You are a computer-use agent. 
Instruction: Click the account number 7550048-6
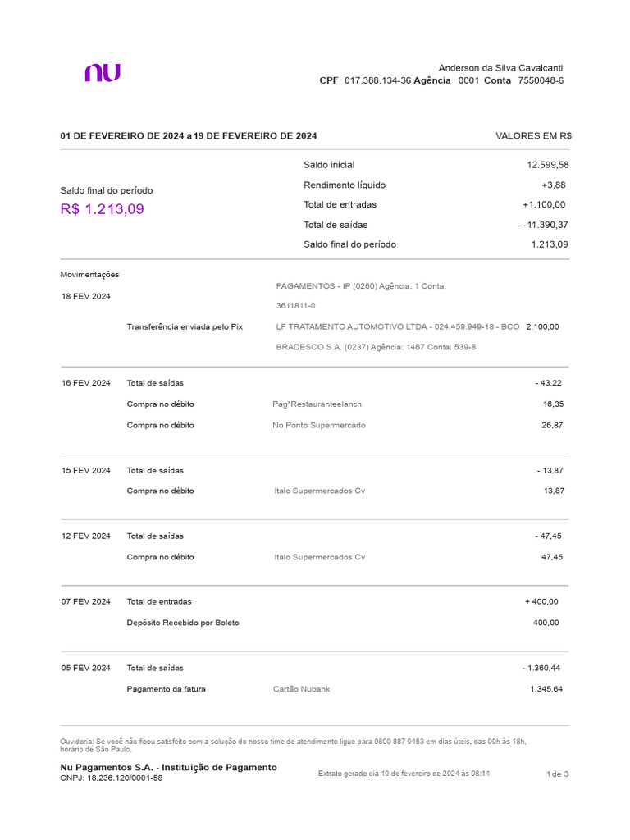coord(541,80)
